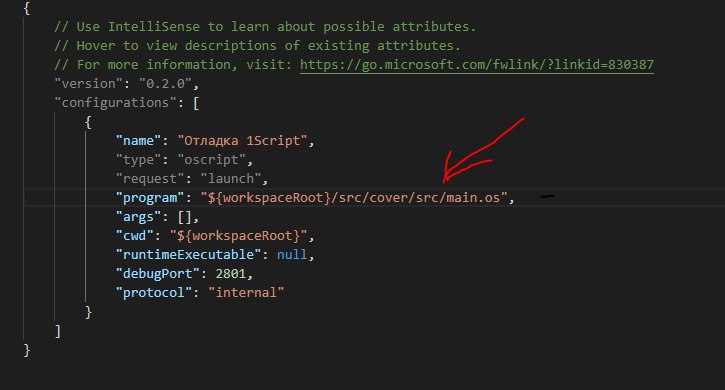The width and height of the screenshot is (725, 390).
Task: Click the "request" key
Action: pos(150,179)
